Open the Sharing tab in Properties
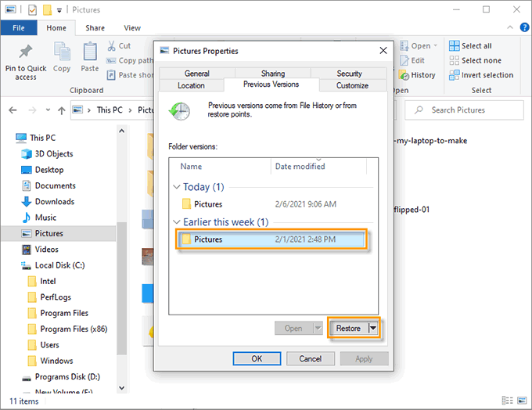Image resolution: width=532 pixels, height=410 pixels. pyautogui.click(x=273, y=74)
